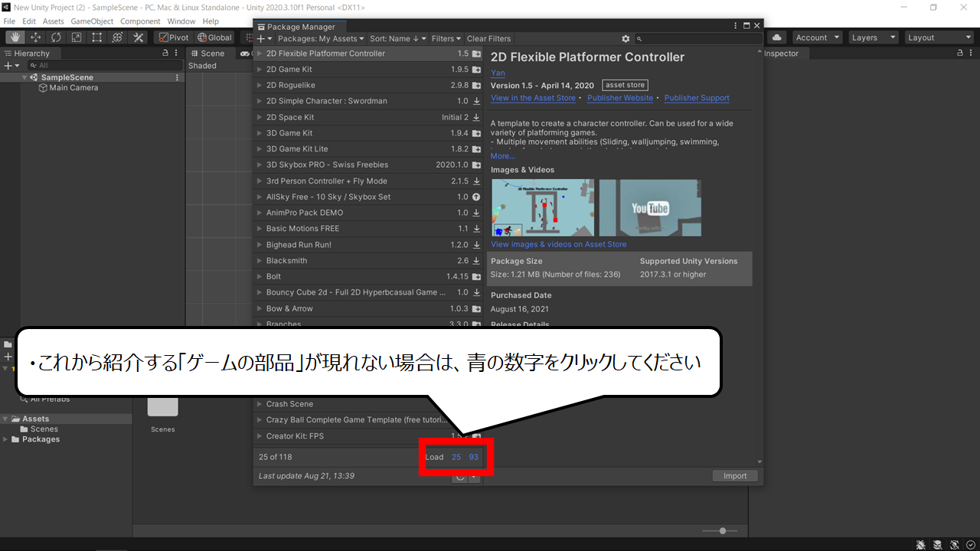This screenshot has height=551, width=980.
Task: Open the Component menu
Action: pos(140,21)
